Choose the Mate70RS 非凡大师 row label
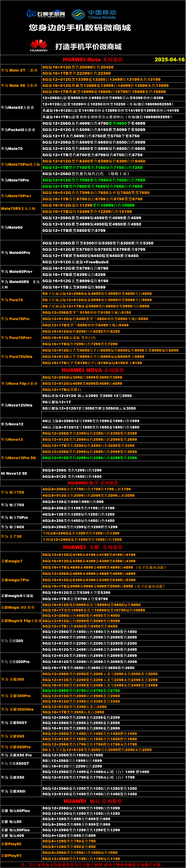186x868 pixels. [18, 209]
